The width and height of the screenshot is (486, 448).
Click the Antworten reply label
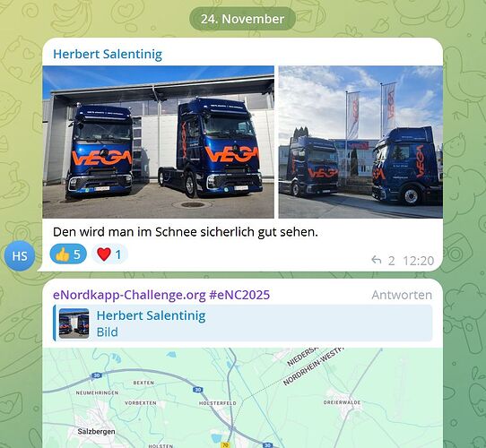(x=402, y=295)
